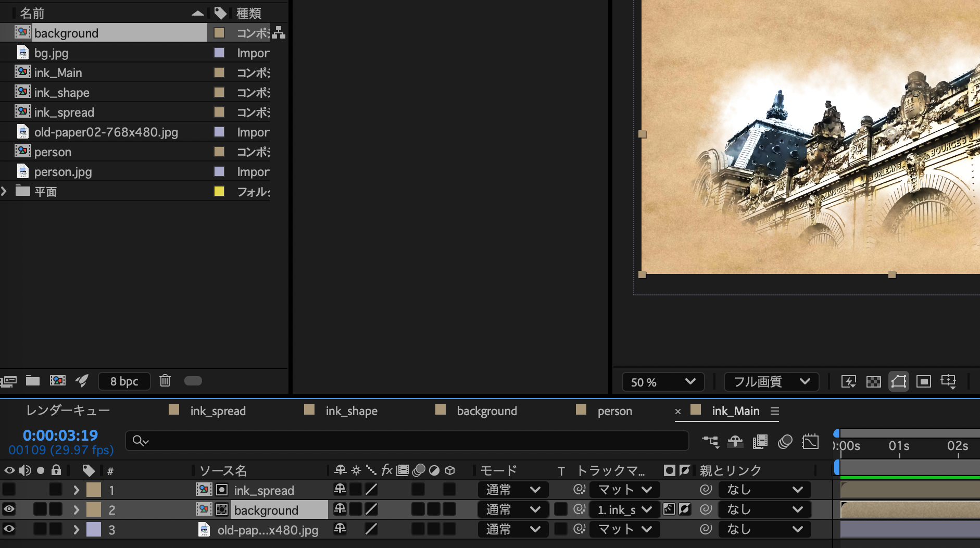The image size is (980, 548).
Task: Expand the 平面 folder in Project panel
Action: (x=4, y=191)
